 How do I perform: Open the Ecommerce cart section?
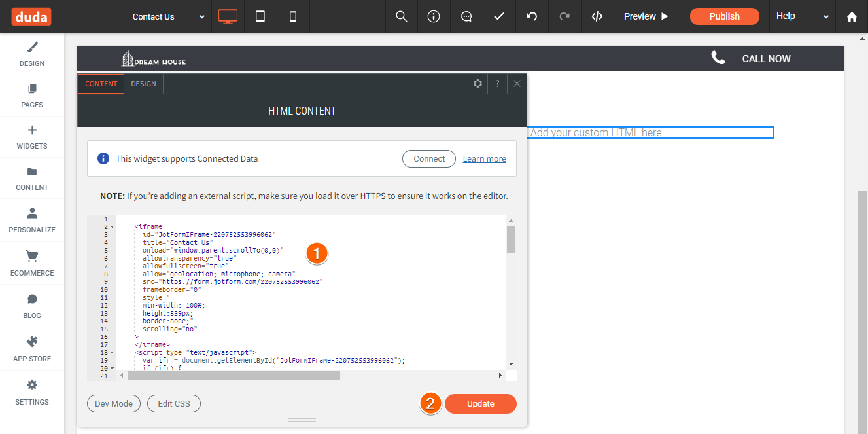tap(32, 263)
